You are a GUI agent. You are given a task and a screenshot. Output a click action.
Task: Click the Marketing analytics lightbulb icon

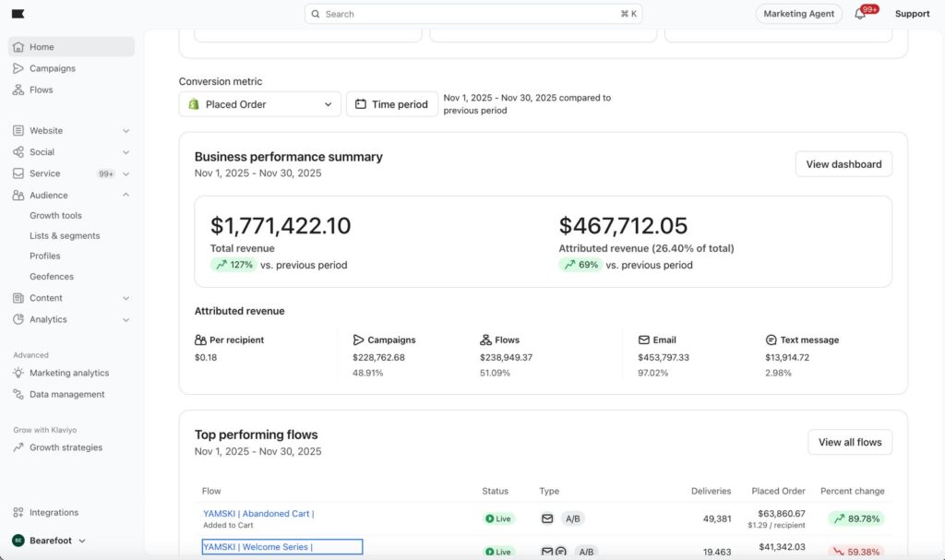pos(18,373)
